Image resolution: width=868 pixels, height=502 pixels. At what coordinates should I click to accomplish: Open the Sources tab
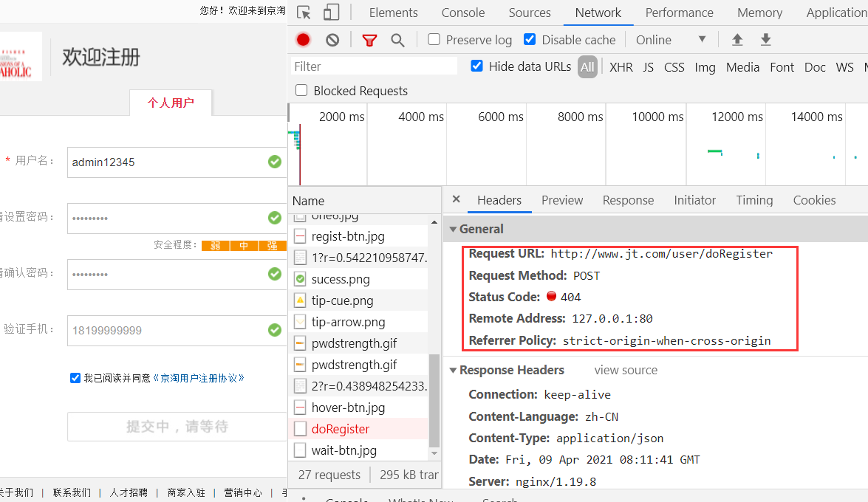(530, 13)
